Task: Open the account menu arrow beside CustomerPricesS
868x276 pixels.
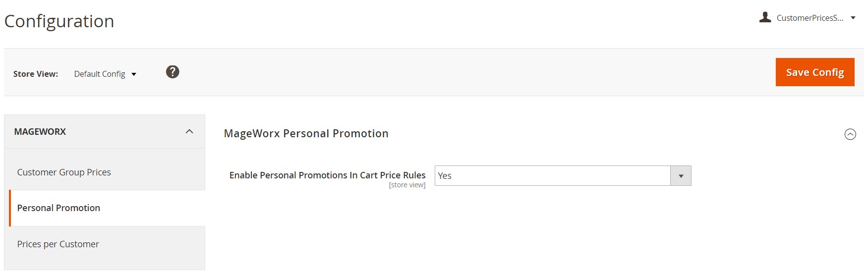Action: pos(853,18)
